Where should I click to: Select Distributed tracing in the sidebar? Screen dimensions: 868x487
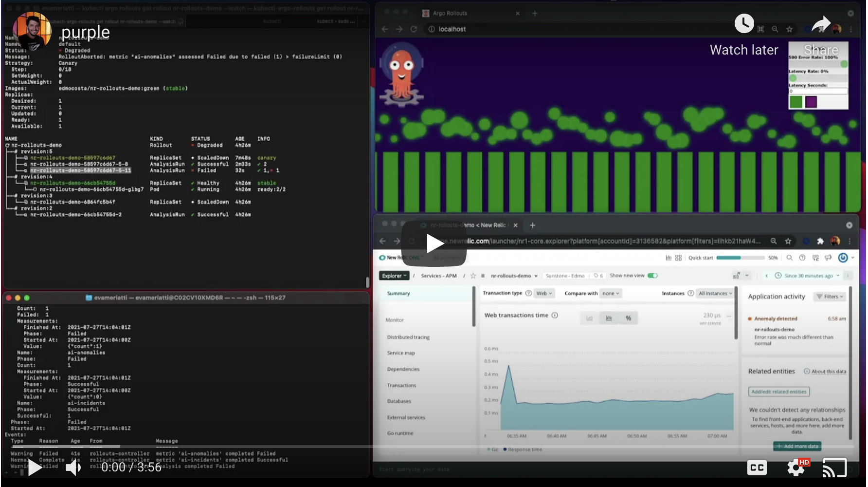(x=408, y=337)
